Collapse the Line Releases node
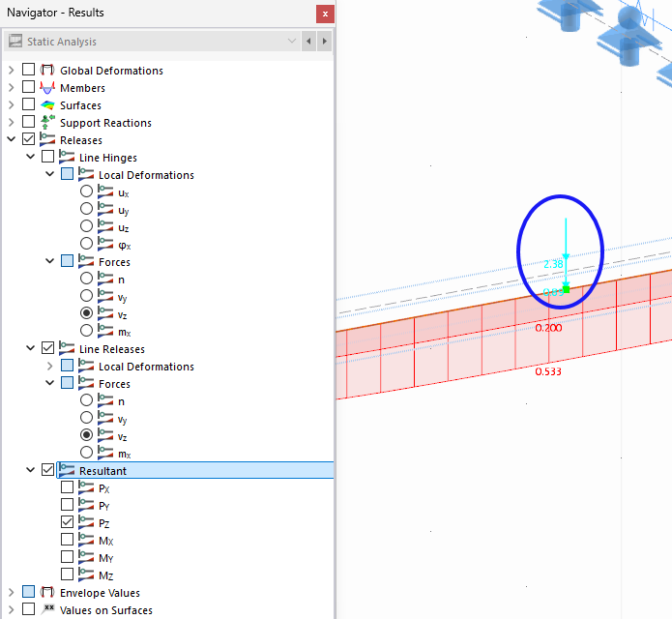Screen dimensions: 672x619 31,348
